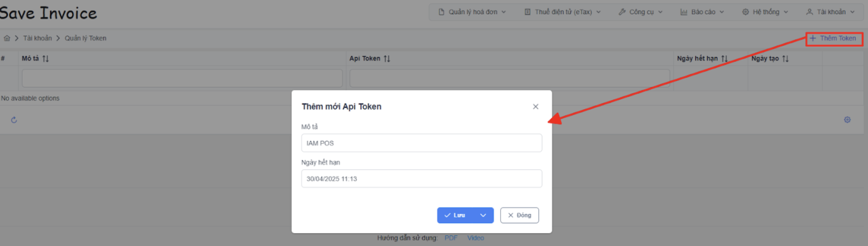This screenshot has height=246, width=868.
Task: Sort by Ngày tạo column
Action: (785, 59)
